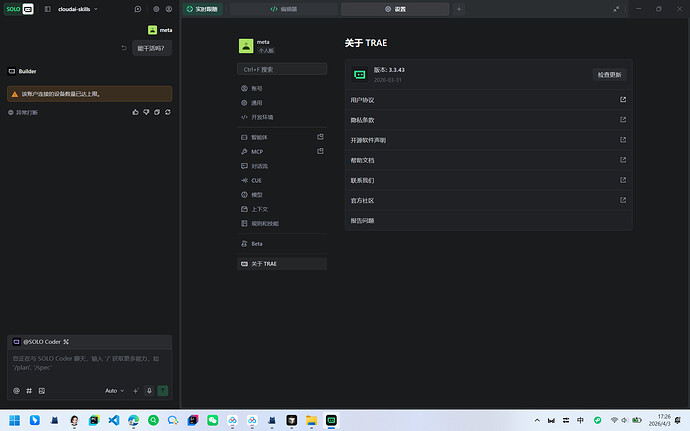This screenshot has height=431, width=690.
Task: Toggle the sidebar panel layout icon
Action: (x=47, y=8)
